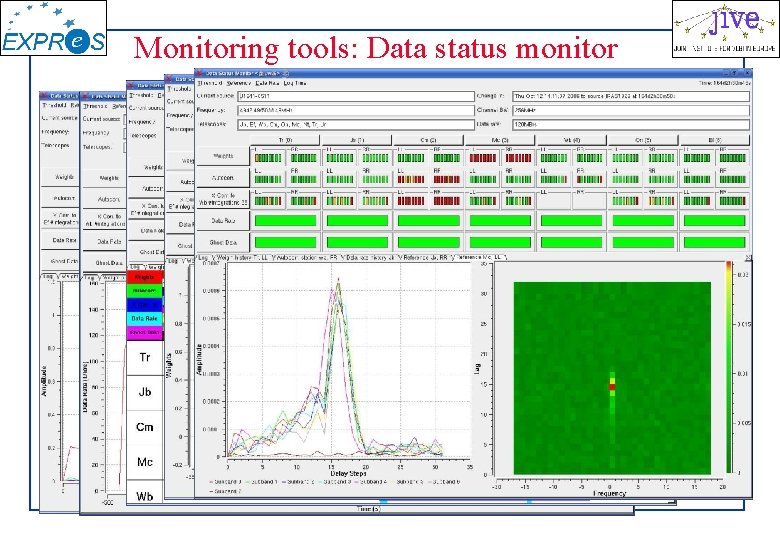Click Ghost Data button in second background window
Screen dimensions: 780x540
pos(104,263)
